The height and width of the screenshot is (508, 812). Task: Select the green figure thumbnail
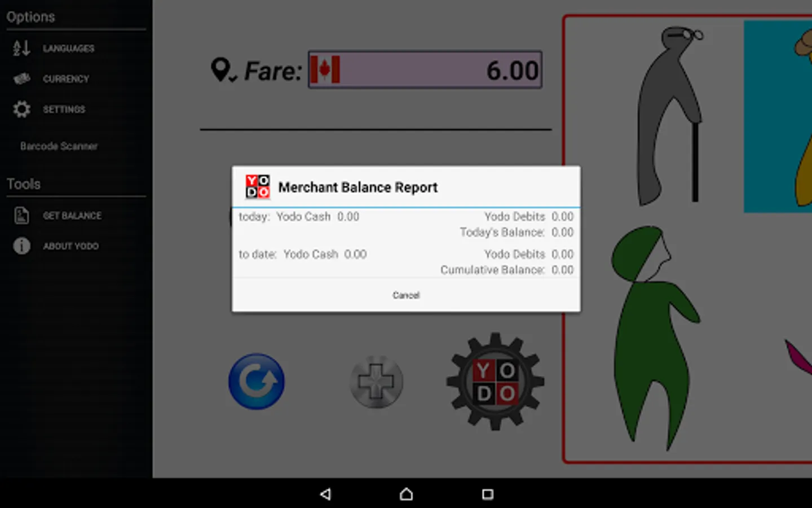pos(656,338)
